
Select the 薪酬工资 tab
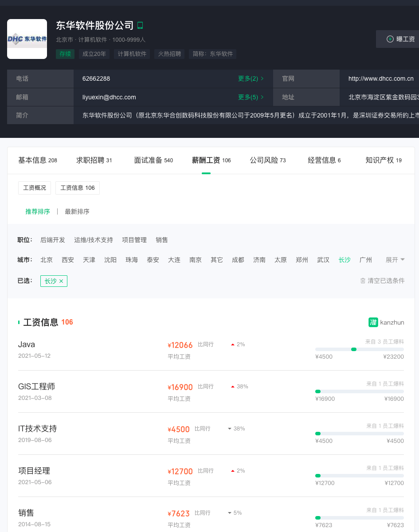coord(211,160)
